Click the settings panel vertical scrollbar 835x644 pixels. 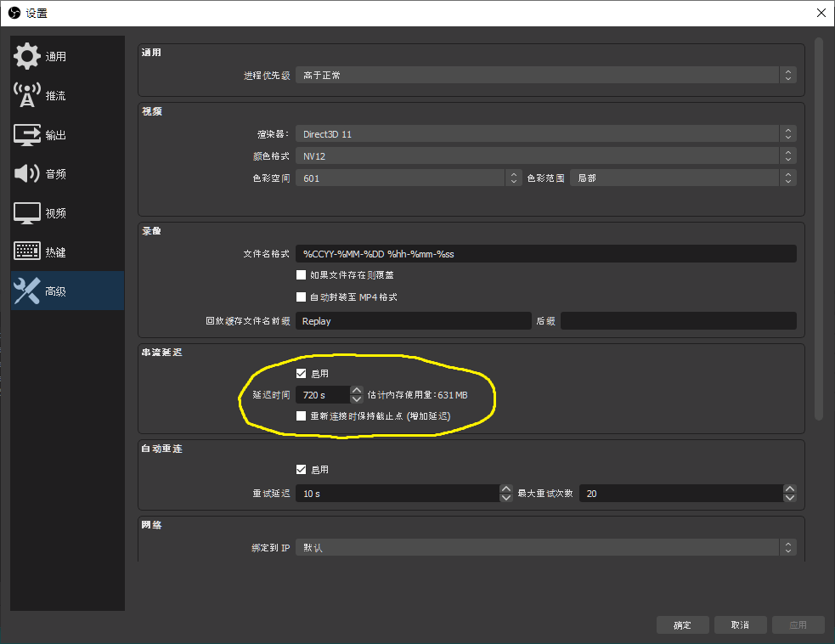tap(819, 228)
